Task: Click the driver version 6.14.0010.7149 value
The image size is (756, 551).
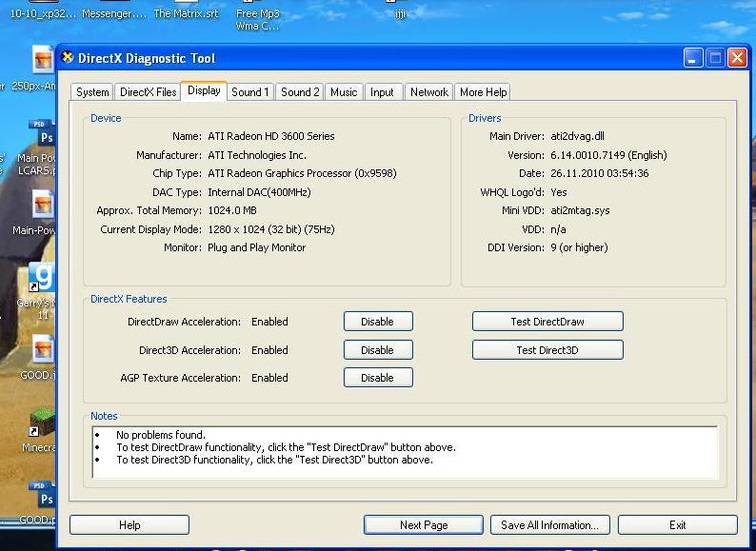Action: (609, 155)
